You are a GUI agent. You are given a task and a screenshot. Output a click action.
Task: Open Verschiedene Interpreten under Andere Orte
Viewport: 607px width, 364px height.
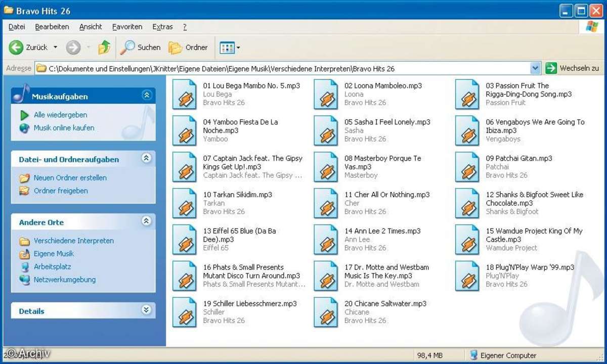click(73, 241)
